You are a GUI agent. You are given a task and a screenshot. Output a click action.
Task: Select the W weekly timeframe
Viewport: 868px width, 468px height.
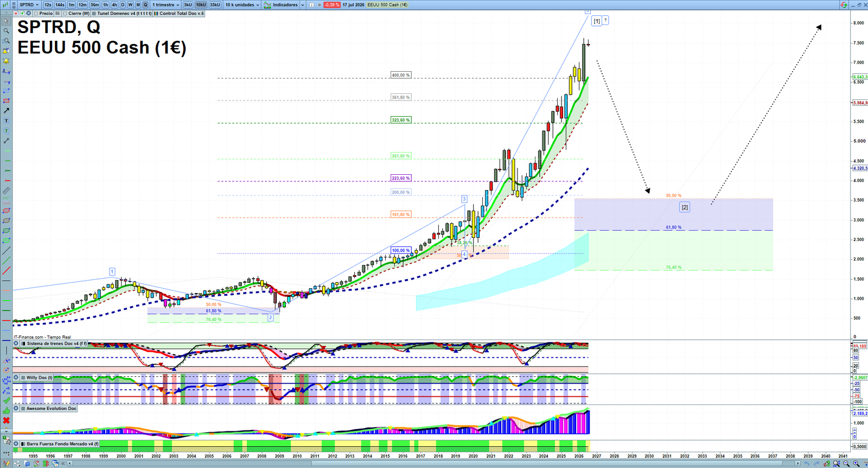[130, 5]
